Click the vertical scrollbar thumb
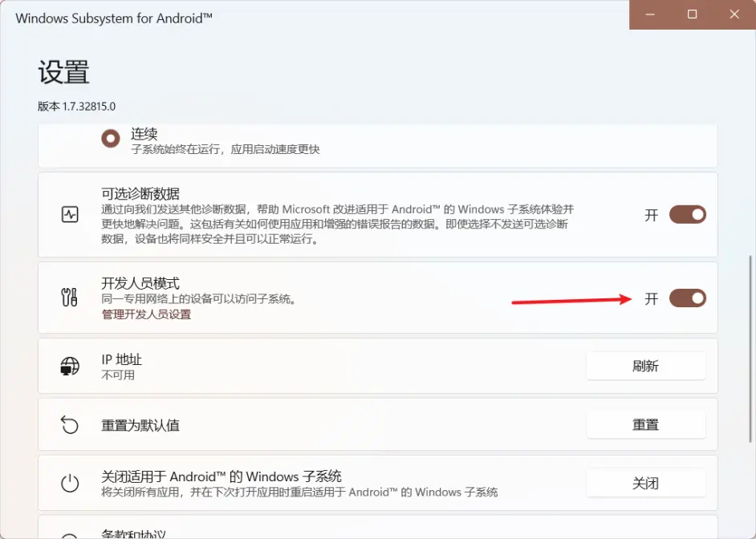 [x=750, y=349]
